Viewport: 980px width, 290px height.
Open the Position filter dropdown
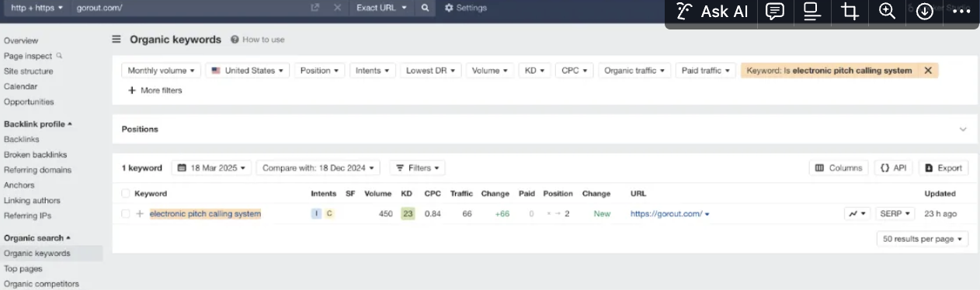pos(319,71)
